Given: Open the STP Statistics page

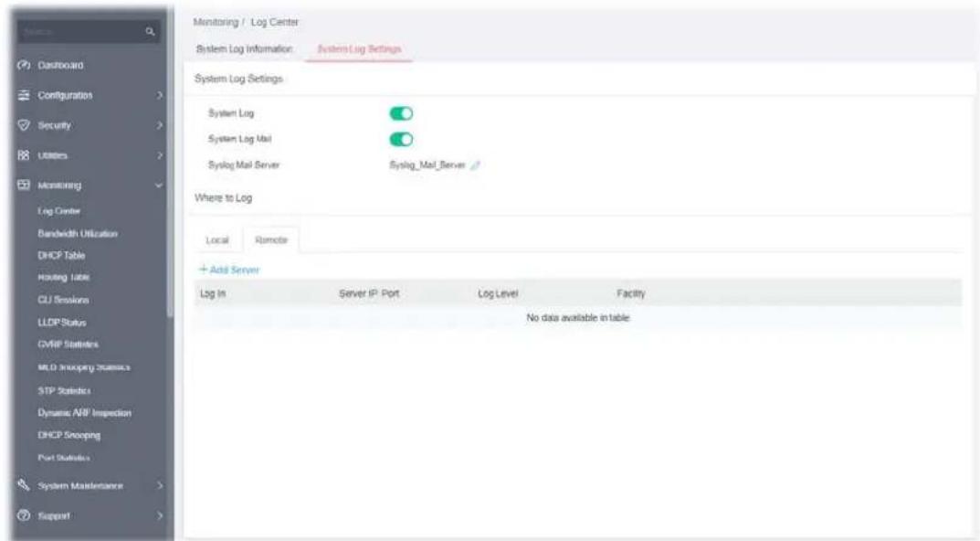Looking at the screenshot, I should (64, 390).
